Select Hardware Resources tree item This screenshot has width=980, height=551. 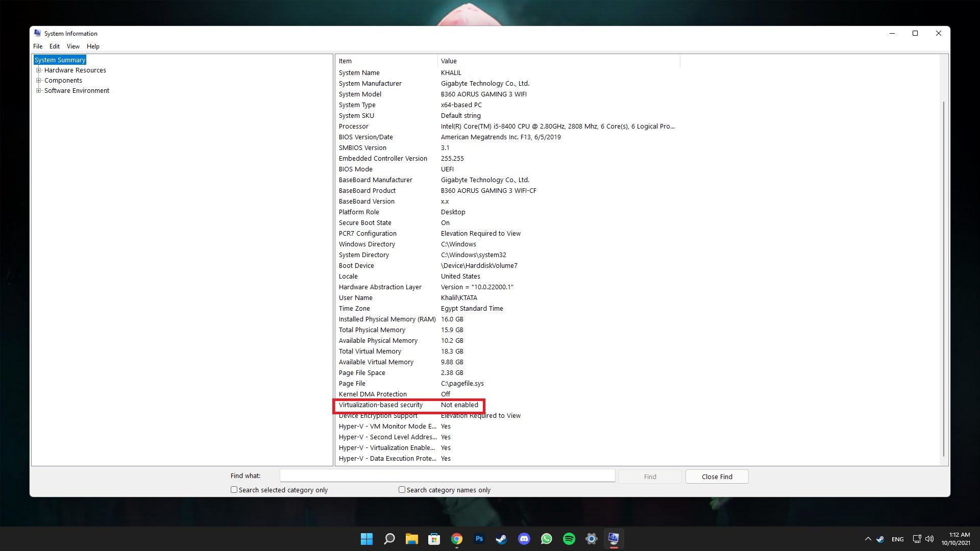pos(75,70)
